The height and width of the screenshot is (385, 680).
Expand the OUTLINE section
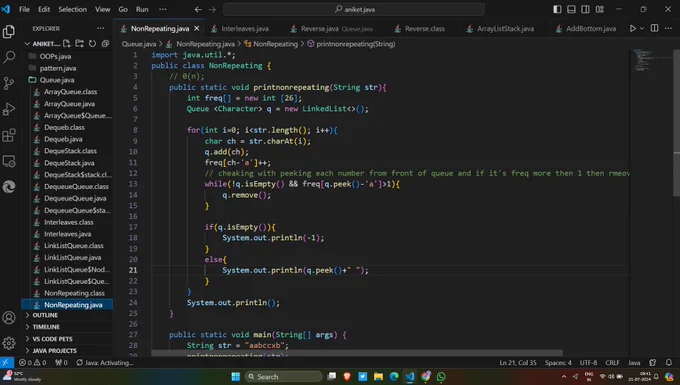click(67, 315)
